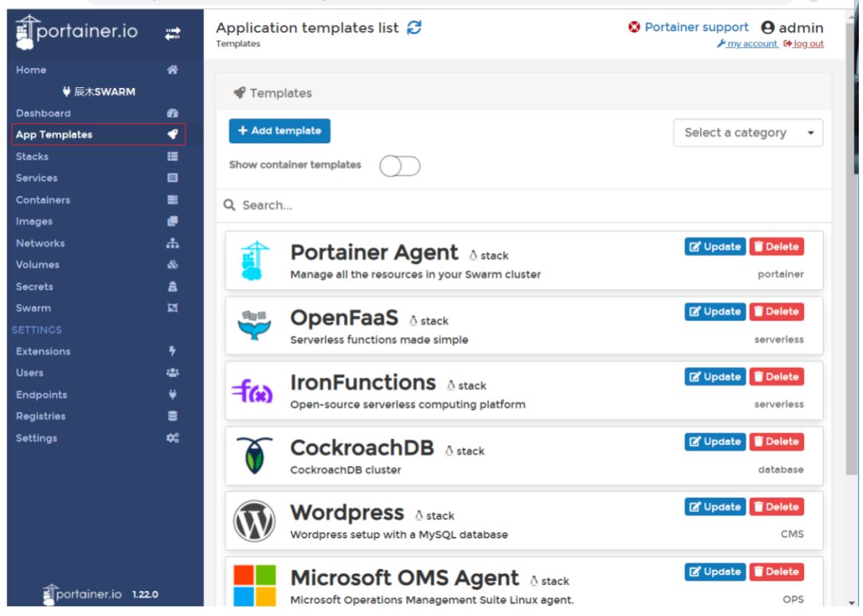This screenshot has height=616, width=863.
Task: Update the OpenFaaS template
Action: click(715, 312)
